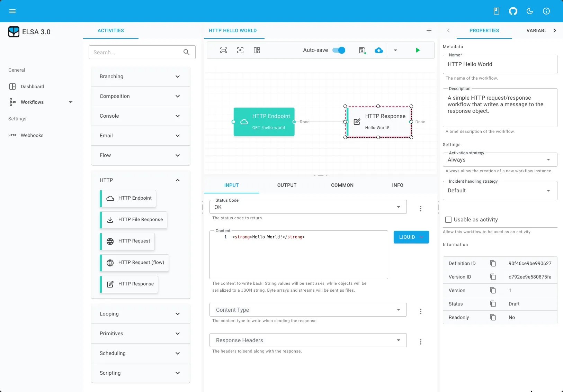
Task: Open Content Type options three-dot menu
Action: (x=421, y=311)
